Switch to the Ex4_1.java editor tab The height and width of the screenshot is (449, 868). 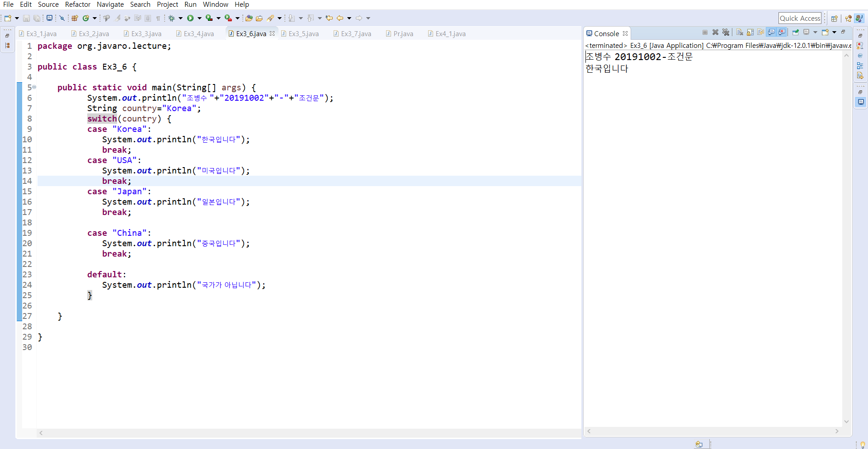point(447,34)
